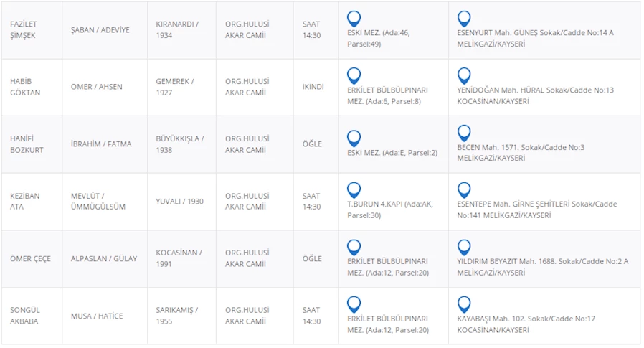Viewport: 644px width, 348px height.
Task: Click cemetery location pin for Songül Akbaba
Action: tap(354, 304)
